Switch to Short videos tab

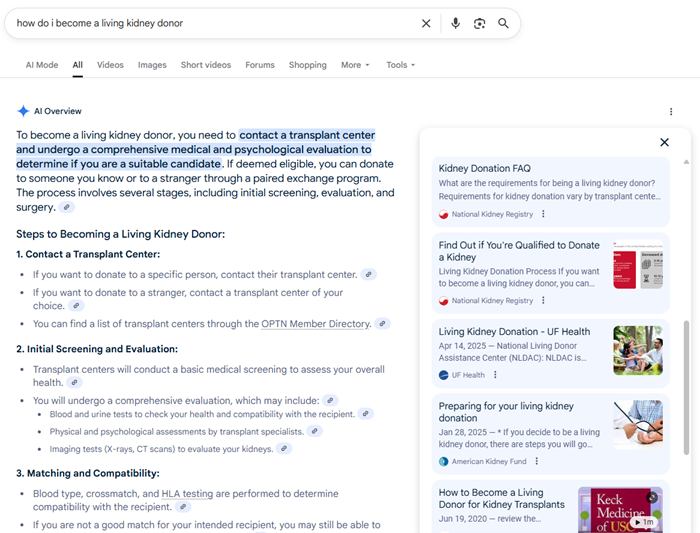click(x=206, y=65)
